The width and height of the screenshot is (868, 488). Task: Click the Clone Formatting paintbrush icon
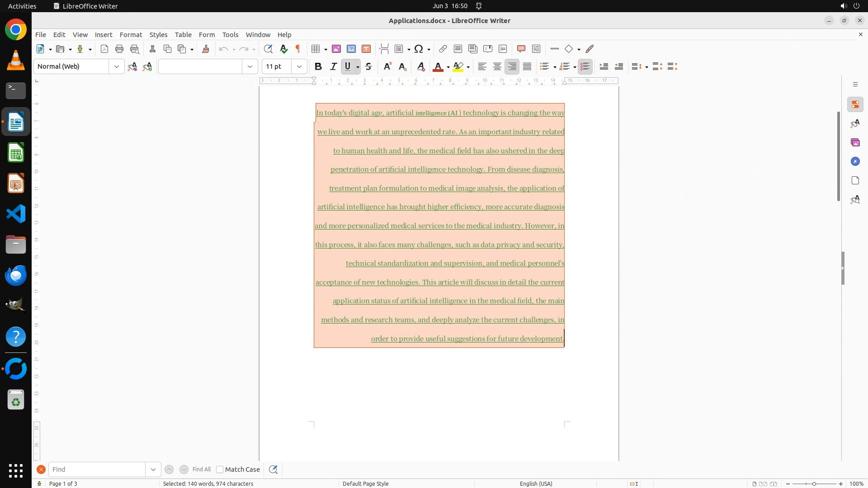tap(206, 49)
